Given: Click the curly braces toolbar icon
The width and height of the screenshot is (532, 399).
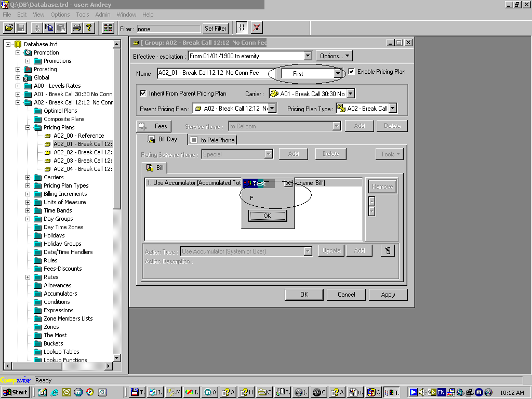Looking at the screenshot, I should point(242,28).
